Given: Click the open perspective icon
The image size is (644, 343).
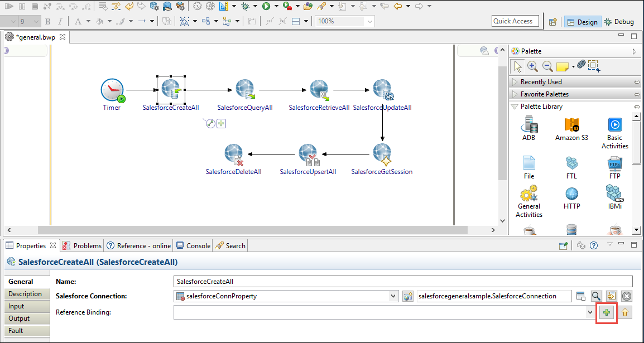Looking at the screenshot, I should pyautogui.click(x=552, y=22).
